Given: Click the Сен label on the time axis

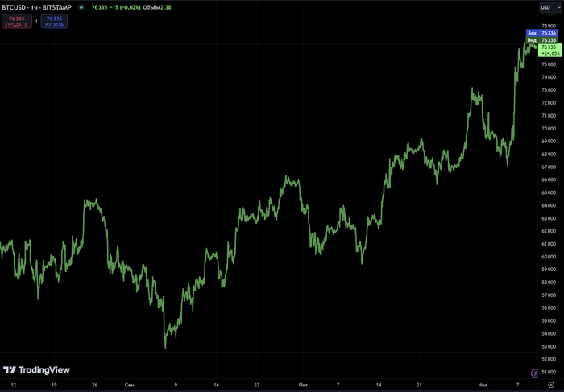Looking at the screenshot, I should tap(130, 385).
